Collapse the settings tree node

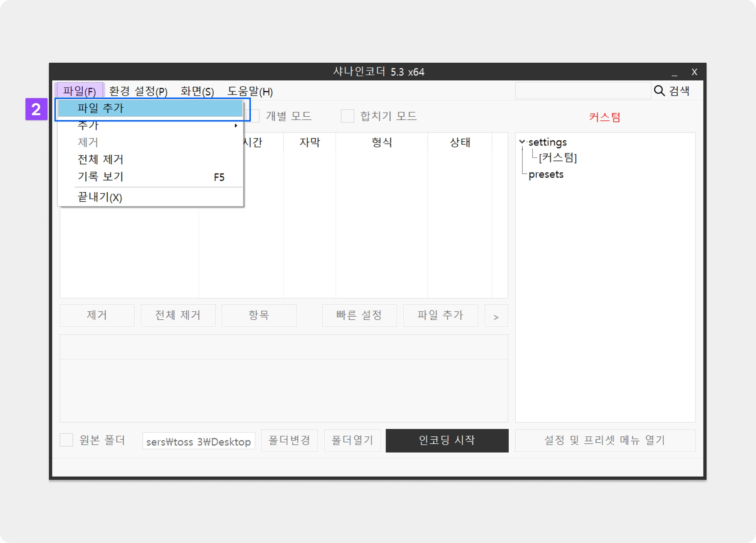(x=522, y=142)
